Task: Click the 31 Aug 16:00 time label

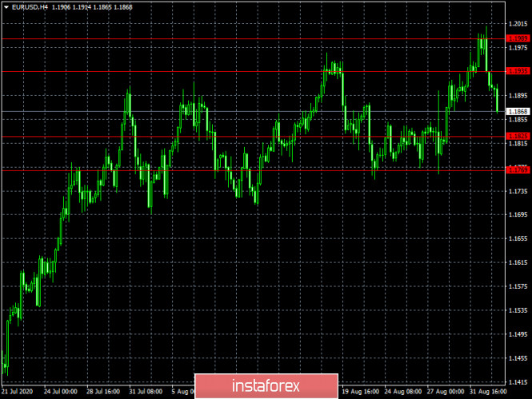Action: [x=489, y=393]
